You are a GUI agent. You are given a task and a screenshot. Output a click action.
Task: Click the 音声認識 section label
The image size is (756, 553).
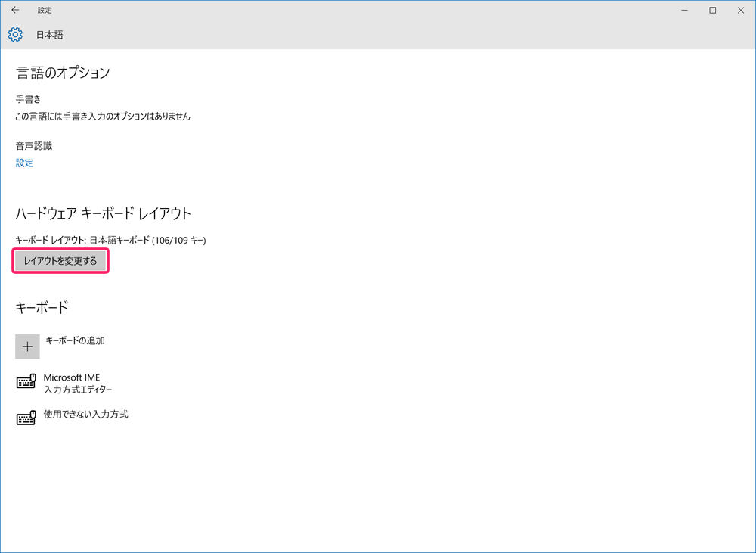point(34,146)
